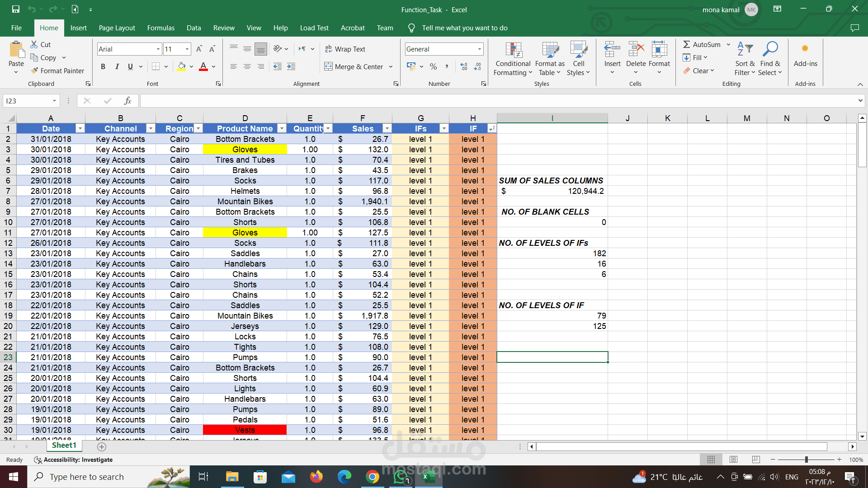
Task: Click Increase Decimal icon
Action: pyautogui.click(x=464, y=66)
